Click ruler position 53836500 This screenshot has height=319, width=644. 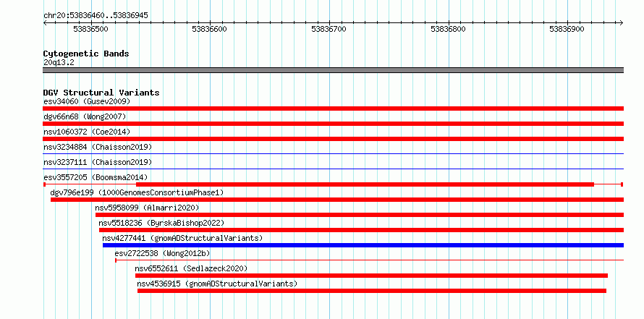tap(90, 29)
